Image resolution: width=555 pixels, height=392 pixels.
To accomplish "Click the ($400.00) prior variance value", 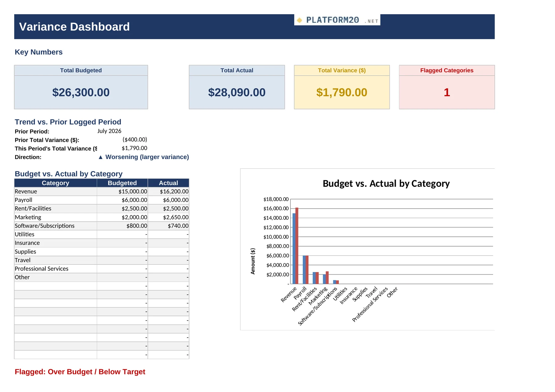I will (x=135, y=140).
